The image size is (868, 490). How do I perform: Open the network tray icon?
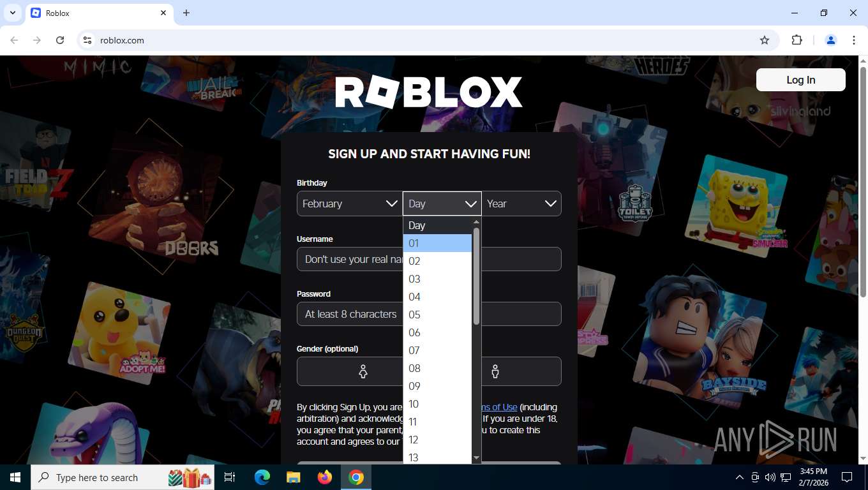[786, 477]
